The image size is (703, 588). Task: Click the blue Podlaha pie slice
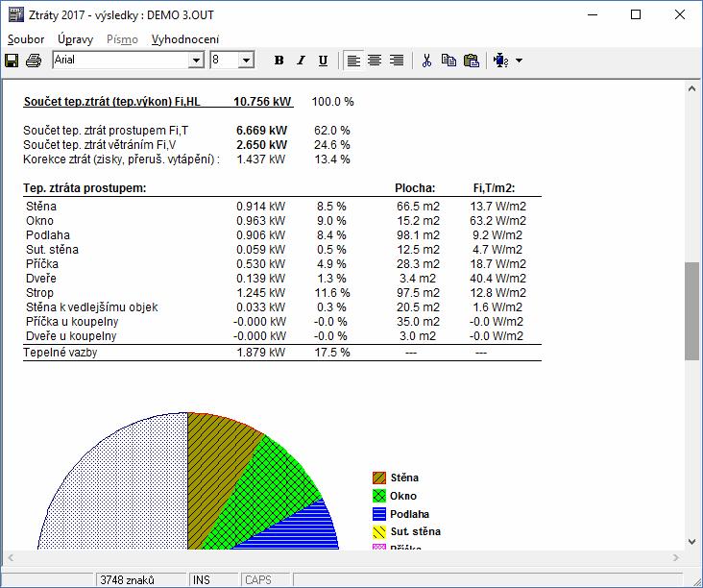tap(298, 529)
